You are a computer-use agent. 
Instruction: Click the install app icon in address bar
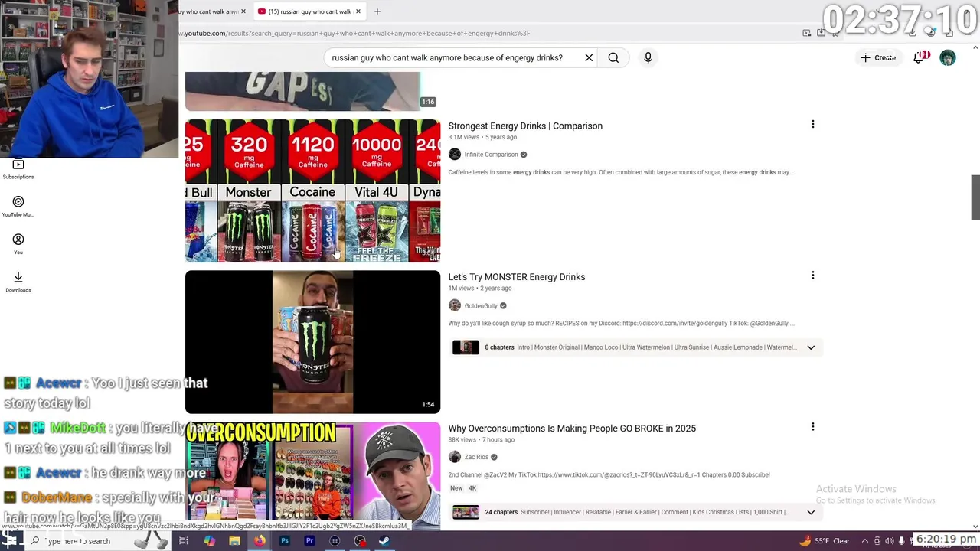pyautogui.click(x=822, y=33)
